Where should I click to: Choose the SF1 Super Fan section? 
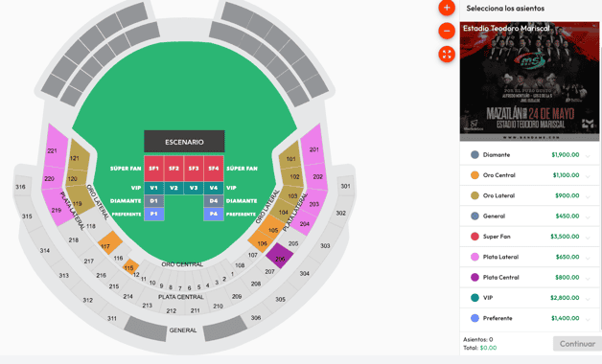tap(154, 169)
